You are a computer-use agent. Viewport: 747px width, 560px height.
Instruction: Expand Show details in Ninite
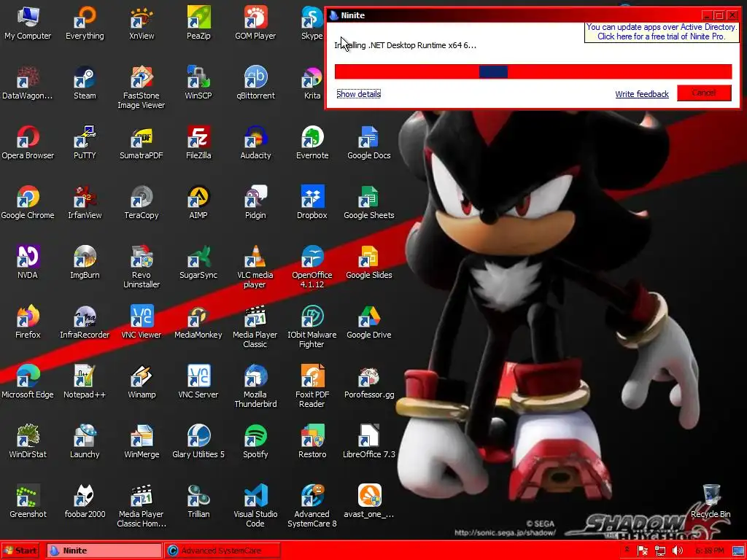(x=358, y=94)
